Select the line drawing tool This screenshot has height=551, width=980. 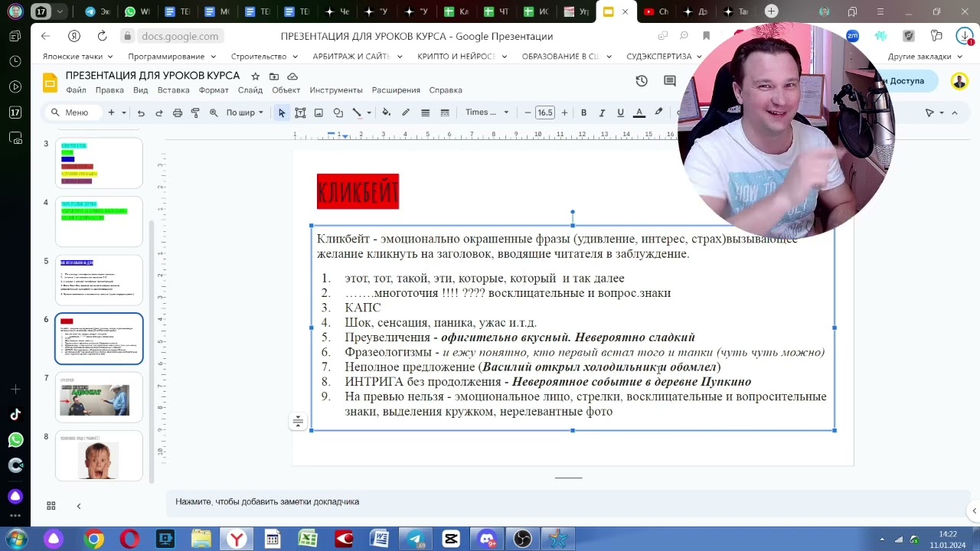[357, 112]
